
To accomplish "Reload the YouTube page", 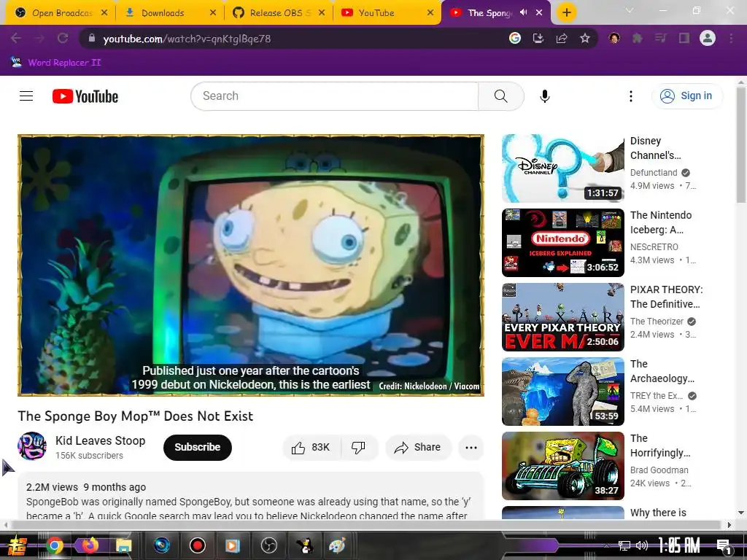I will [x=63, y=39].
